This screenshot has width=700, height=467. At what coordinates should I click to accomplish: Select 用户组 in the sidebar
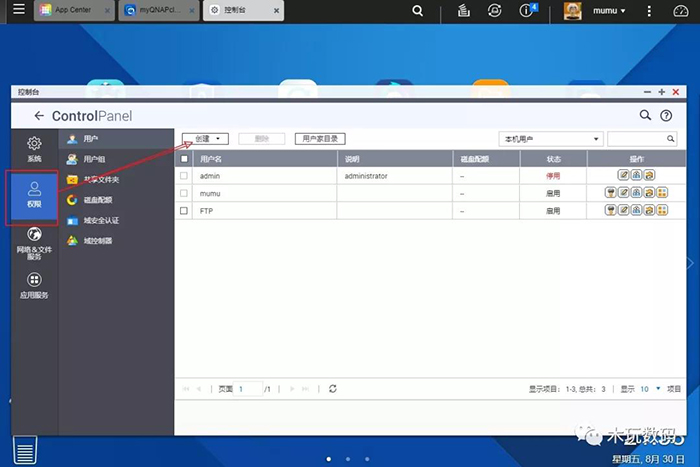pyautogui.click(x=116, y=159)
